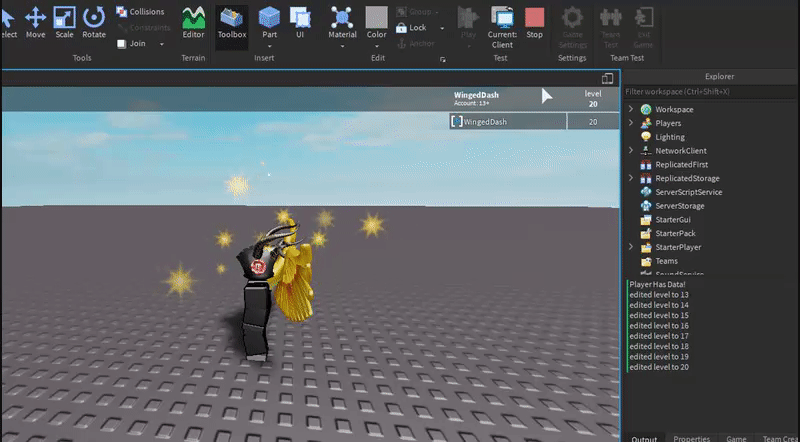Switch to the Game tab

click(x=736, y=438)
